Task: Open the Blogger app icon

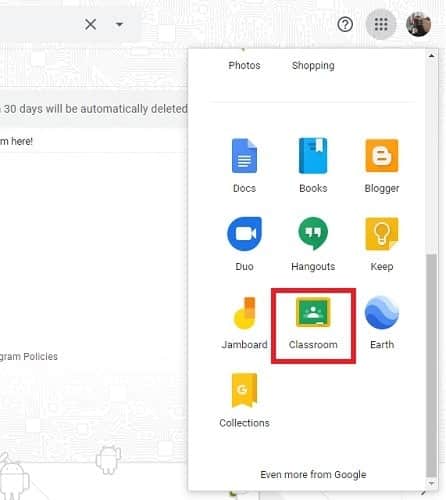Action: click(382, 156)
